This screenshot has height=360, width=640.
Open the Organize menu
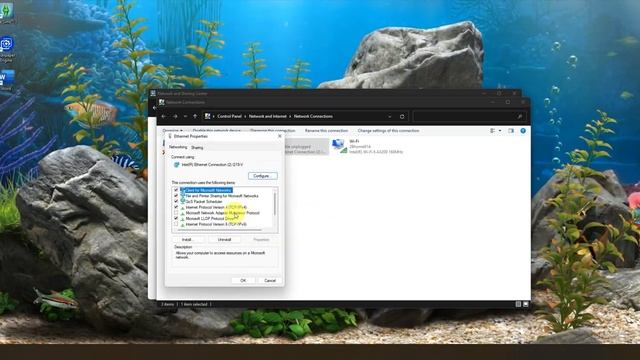point(172,131)
